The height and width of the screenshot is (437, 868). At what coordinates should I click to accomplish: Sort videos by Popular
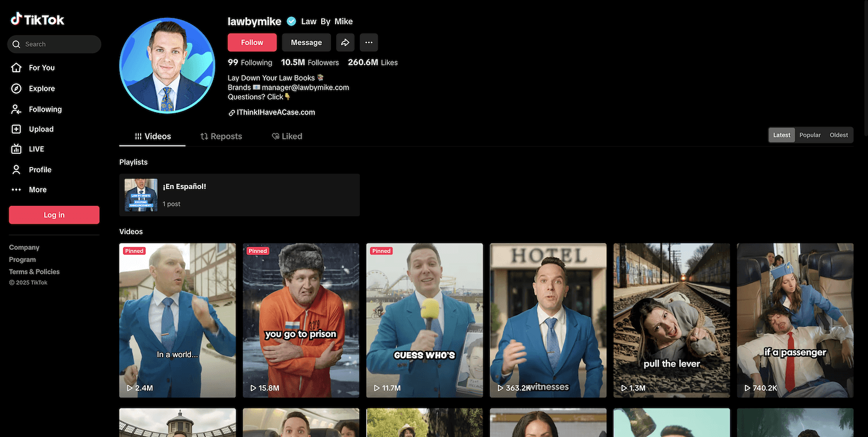tap(810, 135)
